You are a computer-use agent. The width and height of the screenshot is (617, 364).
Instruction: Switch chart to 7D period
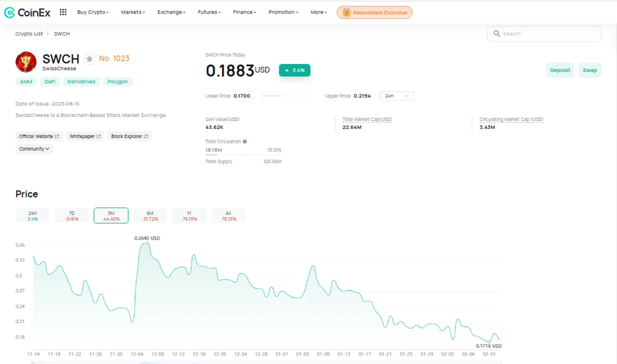click(72, 216)
